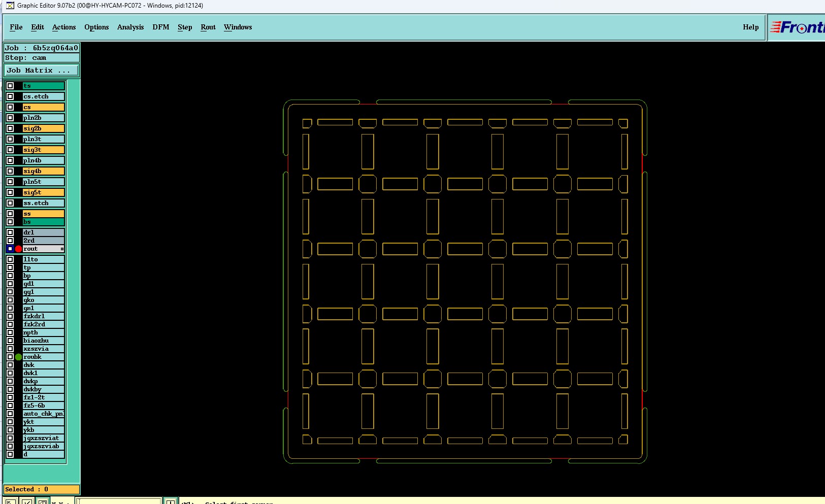
Task: Select the sig4b layer name
Action: click(44, 171)
